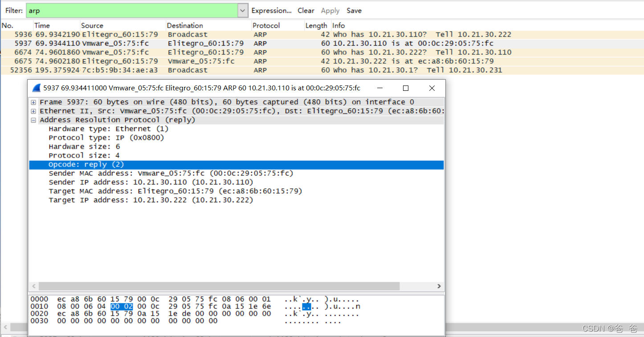Image resolution: width=644 pixels, height=337 pixels.
Task: Sort packets by Time column header
Action: pos(56,25)
